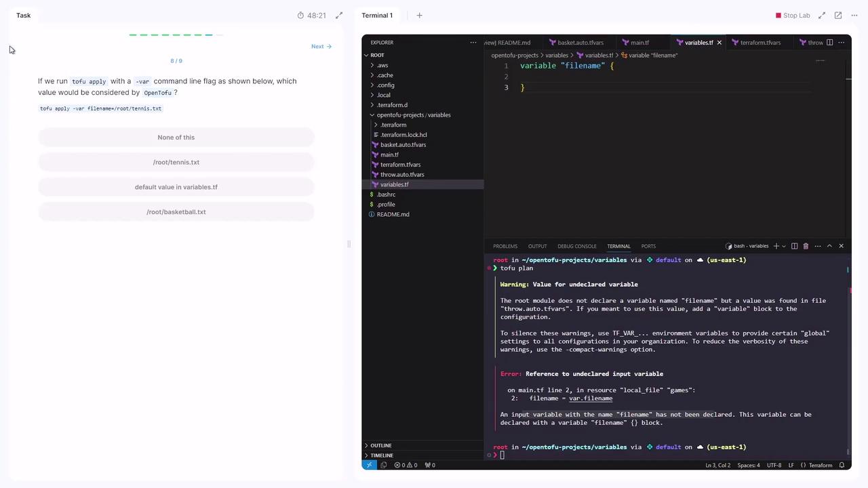Choose answer 'default value in variables.tf'
Image resolution: width=868 pixels, height=488 pixels.
point(176,187)
